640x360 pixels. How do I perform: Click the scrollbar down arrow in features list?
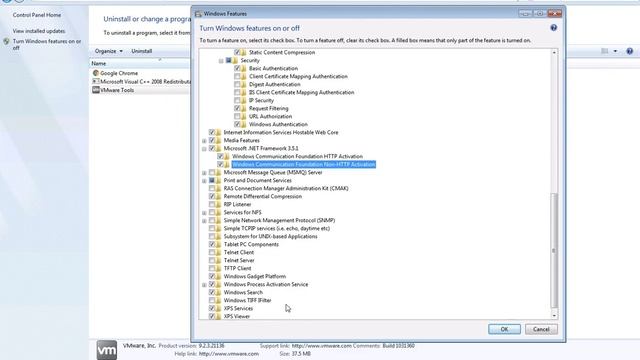click(x=554, y=316)
